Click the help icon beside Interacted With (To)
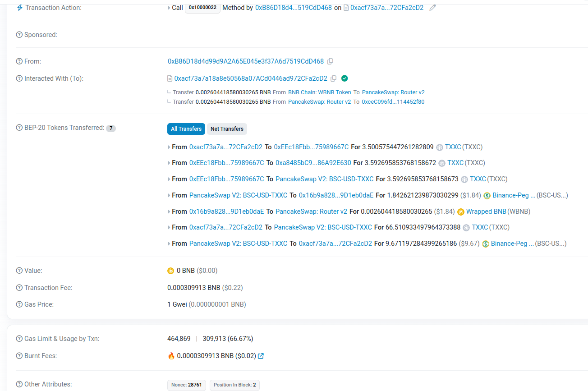 point(19,78)
